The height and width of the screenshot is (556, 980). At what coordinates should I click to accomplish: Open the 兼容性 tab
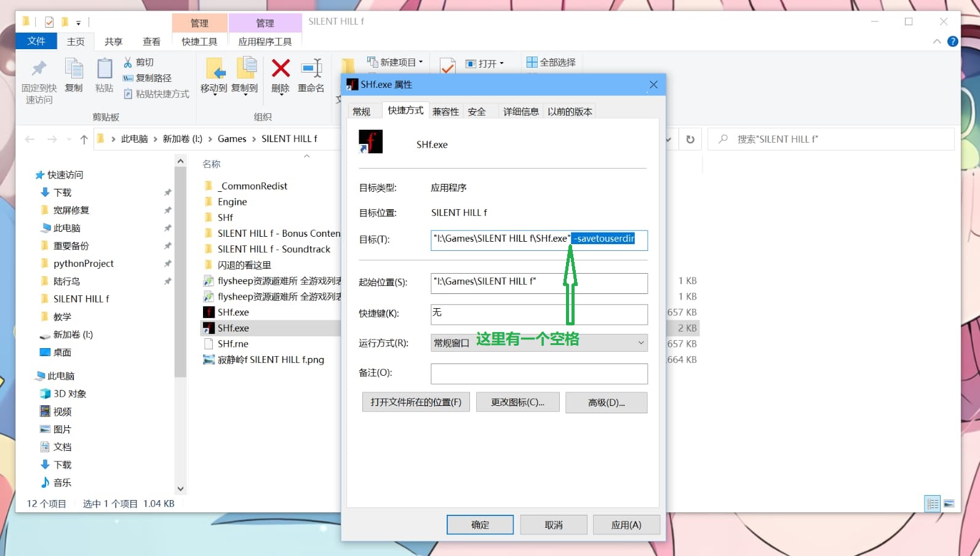(445, 111)
